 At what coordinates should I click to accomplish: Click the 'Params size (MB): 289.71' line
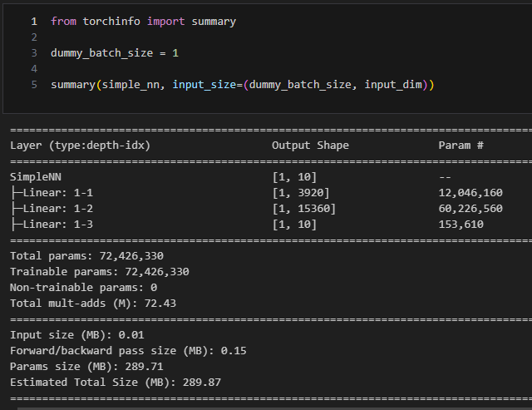pyautogui.click(x=86, y=367)
